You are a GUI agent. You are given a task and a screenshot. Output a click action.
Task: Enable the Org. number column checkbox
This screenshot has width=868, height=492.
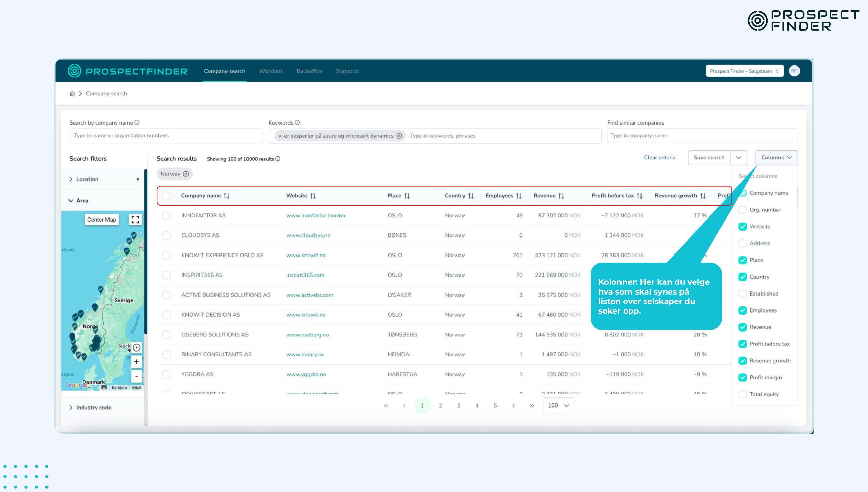click(743, 210)
